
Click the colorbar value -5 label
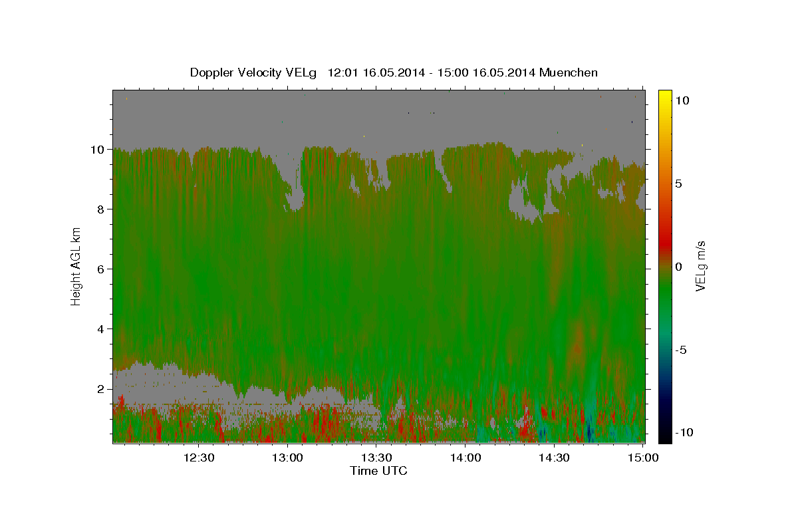[x=680, y=350]
